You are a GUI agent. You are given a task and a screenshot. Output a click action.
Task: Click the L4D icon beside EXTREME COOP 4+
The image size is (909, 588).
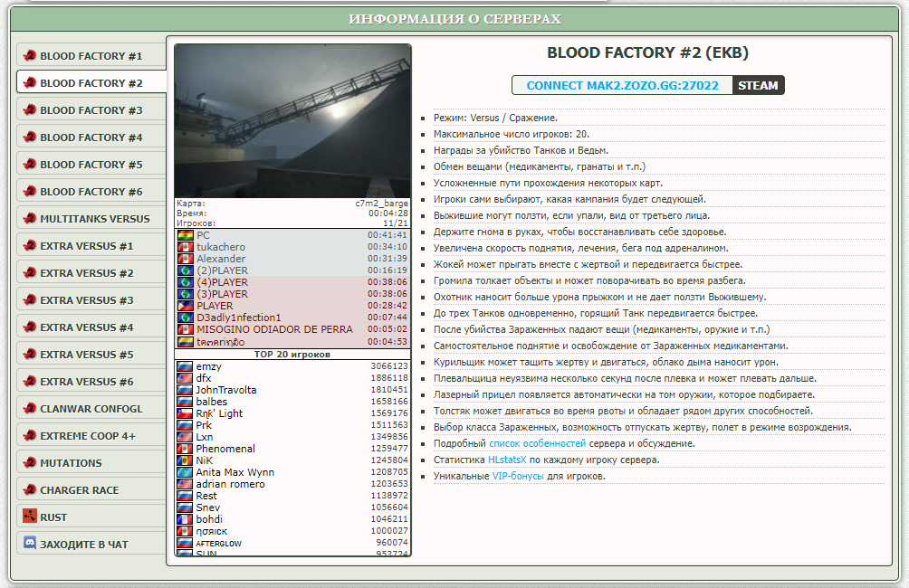tap(30, 435)
